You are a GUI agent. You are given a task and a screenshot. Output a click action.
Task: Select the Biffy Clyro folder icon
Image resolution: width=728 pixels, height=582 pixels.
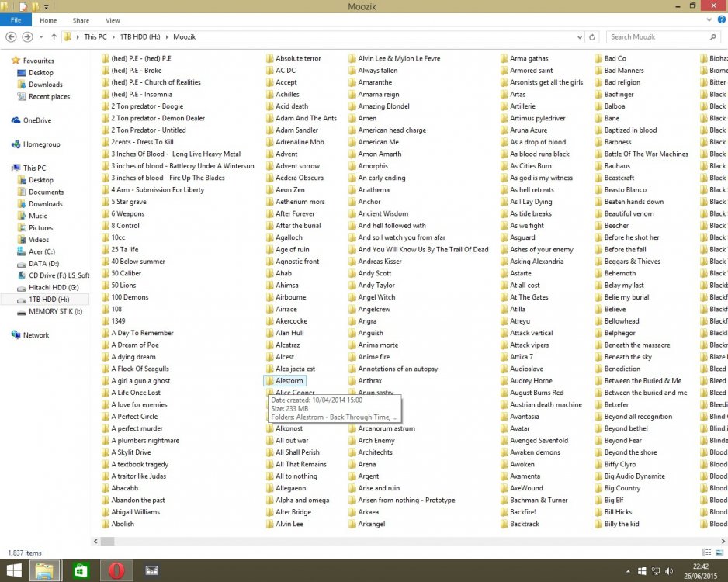point(598,465)
